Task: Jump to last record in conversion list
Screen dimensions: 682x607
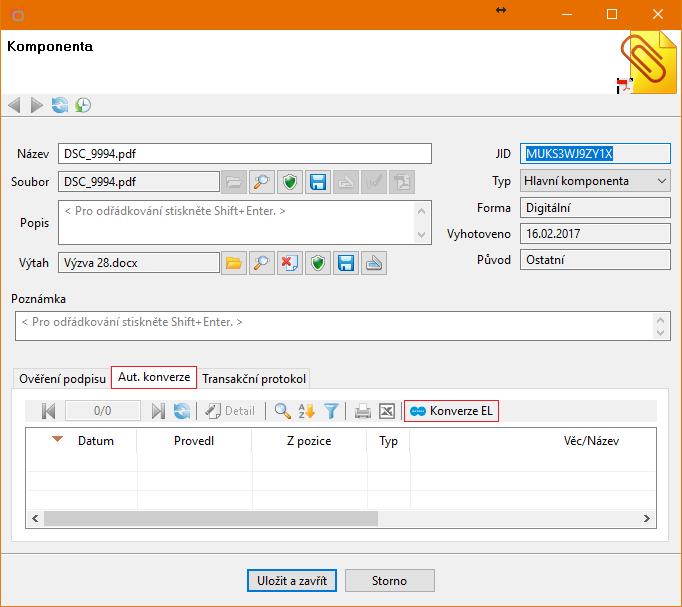Action: [158, 411]
